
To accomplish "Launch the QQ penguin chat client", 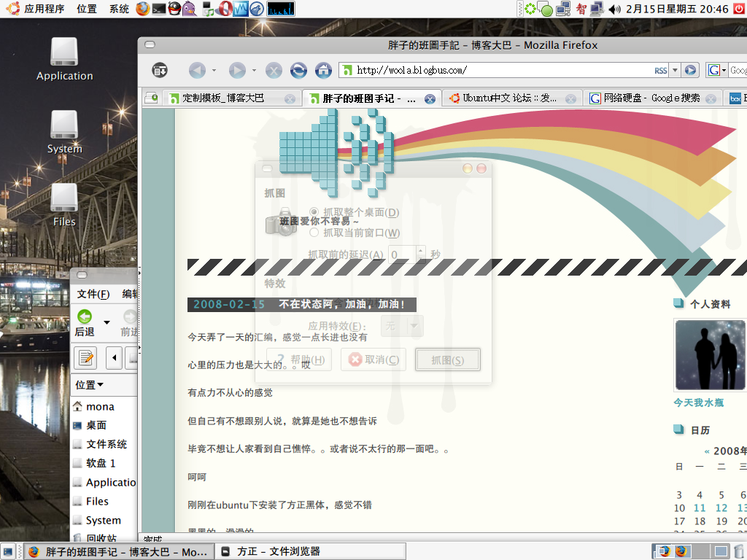I will click(x=174, y=9).
